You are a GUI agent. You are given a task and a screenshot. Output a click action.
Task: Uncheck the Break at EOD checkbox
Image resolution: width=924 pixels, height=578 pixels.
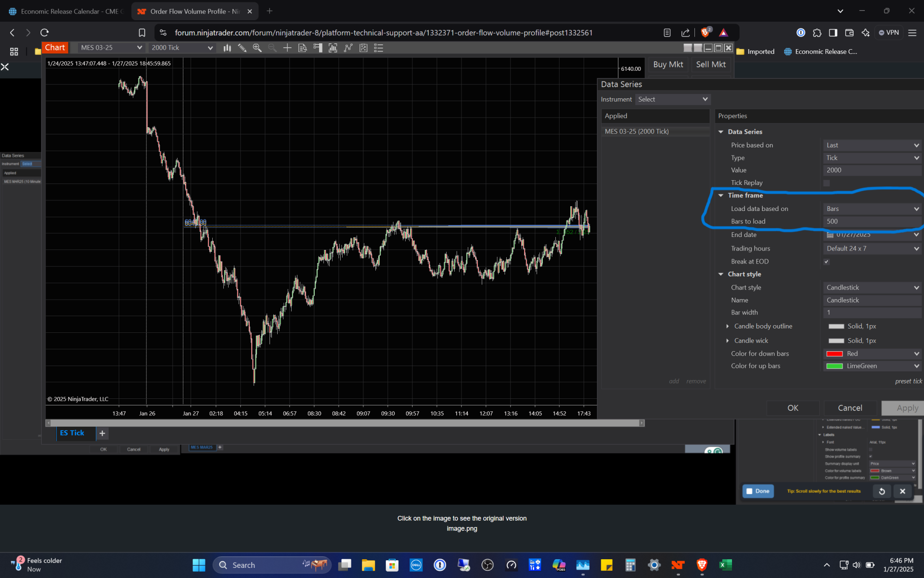(x=826, y=262)
